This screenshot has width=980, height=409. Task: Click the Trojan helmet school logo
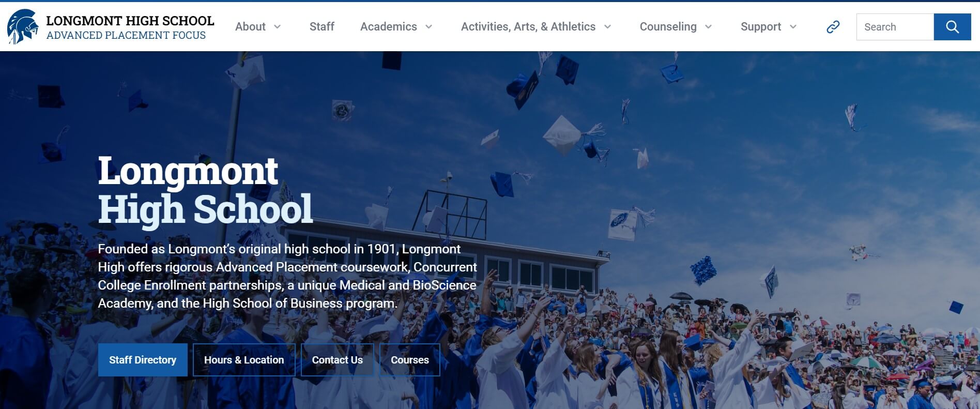pyautogui.click(x=23, y=26)
